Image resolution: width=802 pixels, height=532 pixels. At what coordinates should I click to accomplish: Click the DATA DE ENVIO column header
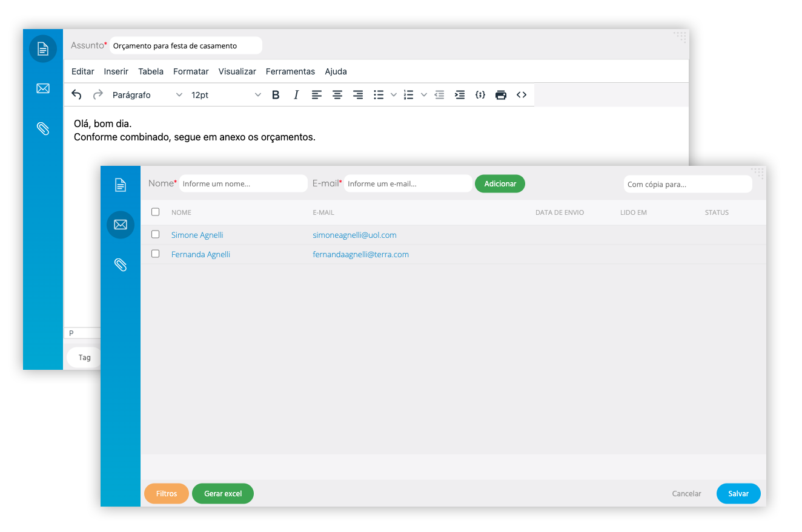pos(560,212)
